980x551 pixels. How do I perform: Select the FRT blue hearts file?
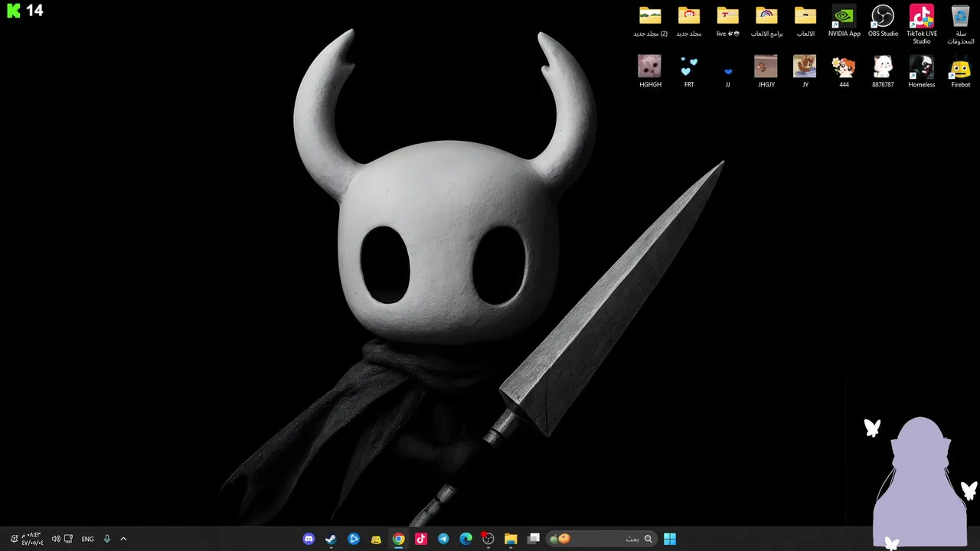coord(689,72)
